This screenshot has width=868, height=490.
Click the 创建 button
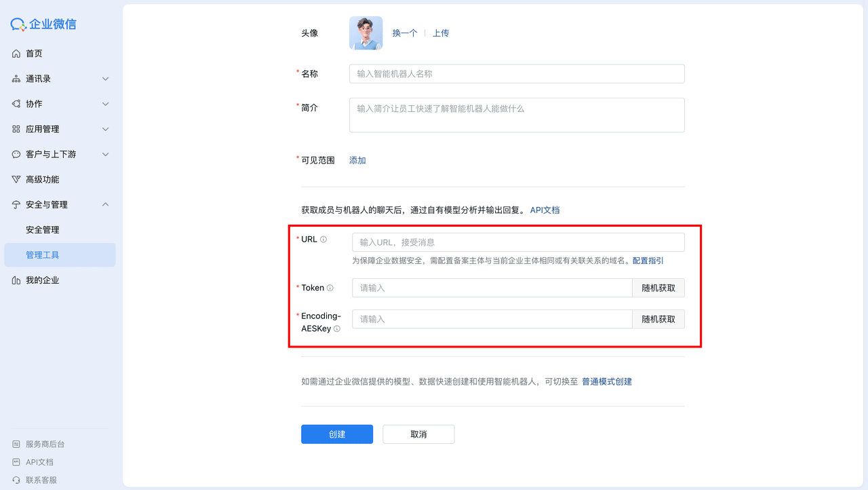(x=337, y=434)
